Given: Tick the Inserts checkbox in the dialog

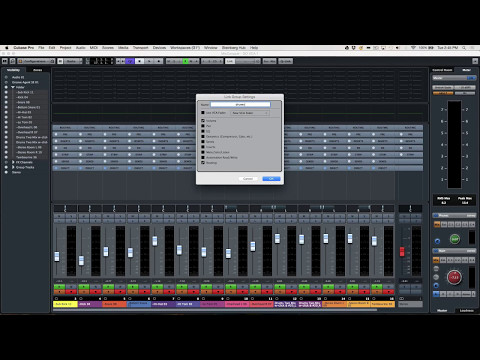Looking at the screenshot, I should pos(203,147).
